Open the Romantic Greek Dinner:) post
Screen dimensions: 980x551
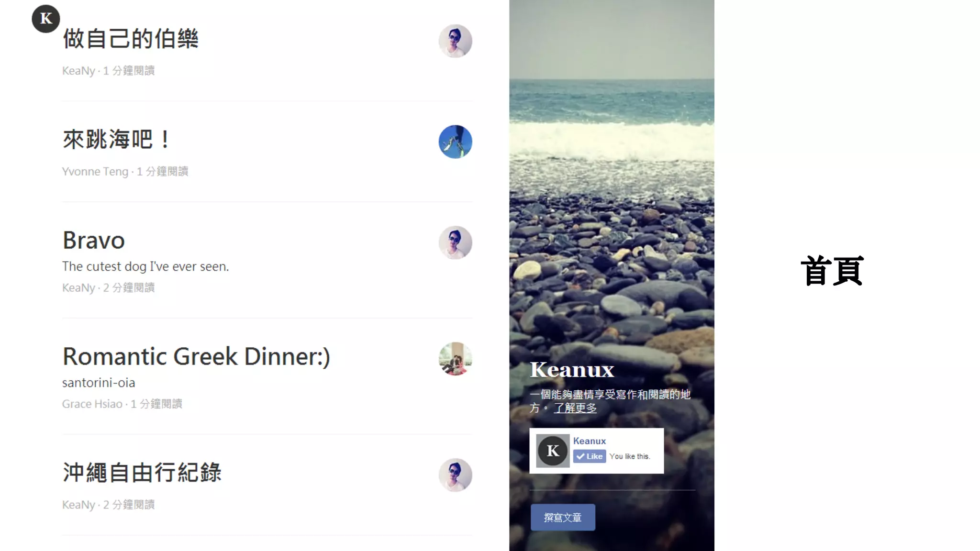click(196, 356)
